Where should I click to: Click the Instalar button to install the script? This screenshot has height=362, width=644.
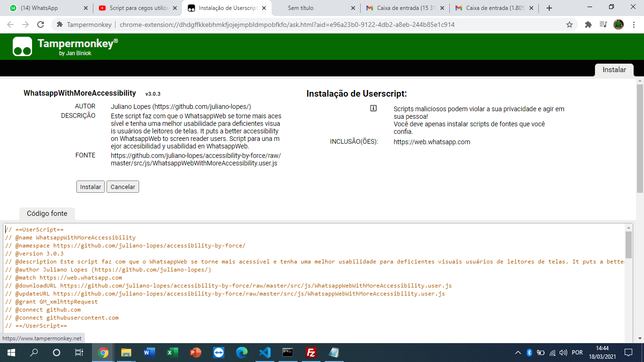coord(90,187)
